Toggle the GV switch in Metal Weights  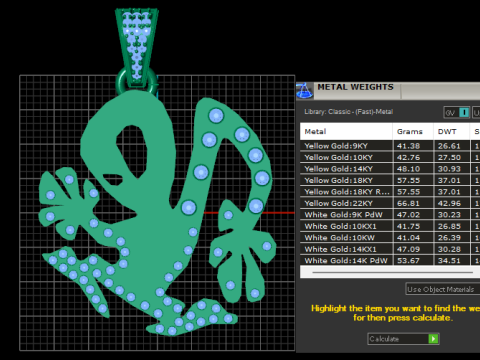click(457, 113)
